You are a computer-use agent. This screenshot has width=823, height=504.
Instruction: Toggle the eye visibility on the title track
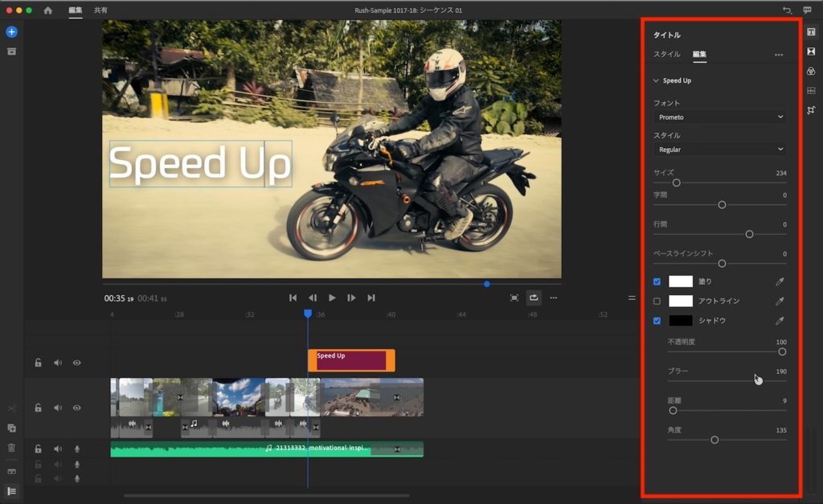click(x=76, y=363)
